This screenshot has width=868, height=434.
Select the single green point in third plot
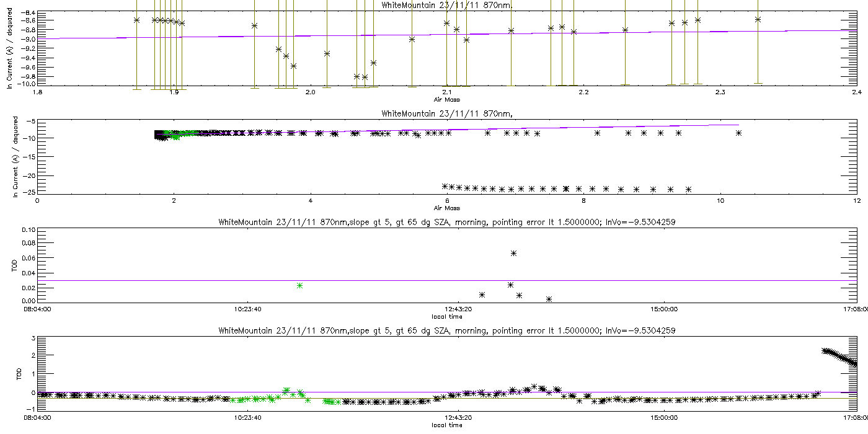pyautogui.click(x=299, y=285)
